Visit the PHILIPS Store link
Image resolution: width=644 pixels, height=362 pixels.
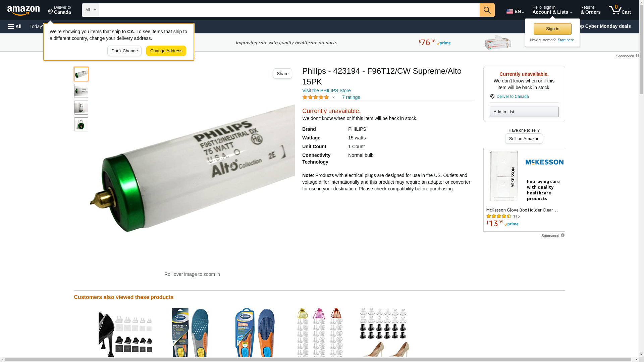click(x=326, y=90)
